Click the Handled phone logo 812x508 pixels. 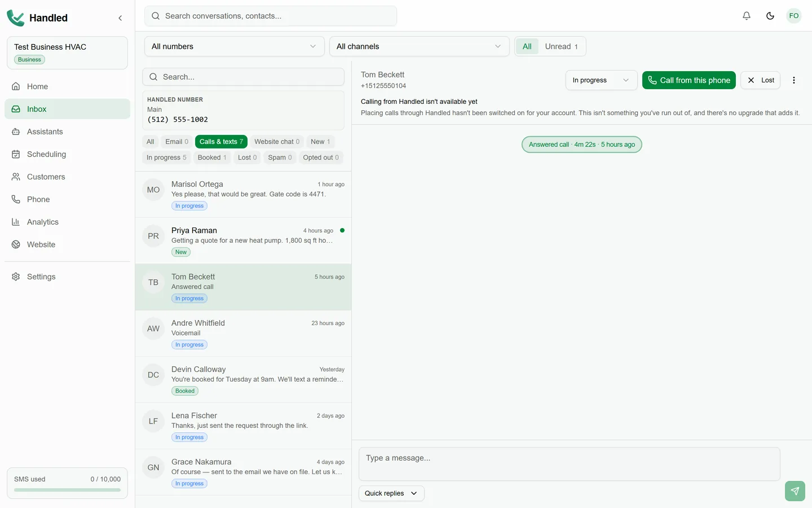pyautogui.click(x=16, y=18)
